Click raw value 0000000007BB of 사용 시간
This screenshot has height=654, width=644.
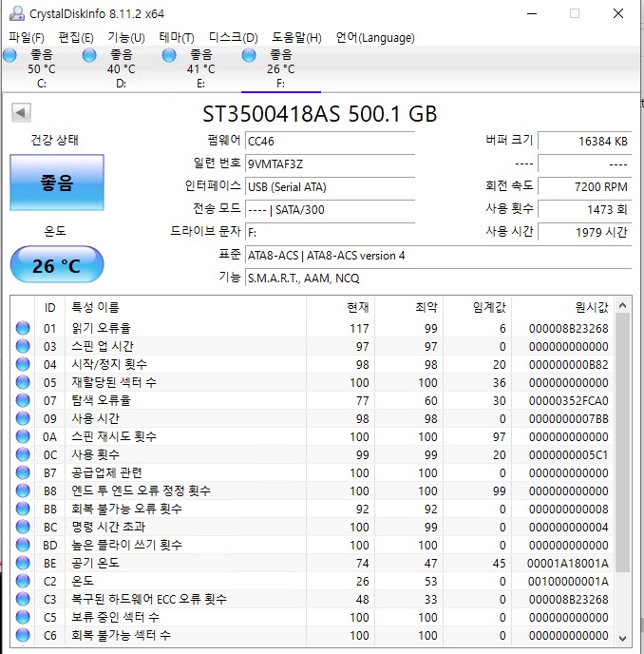[x=569, y=419]
